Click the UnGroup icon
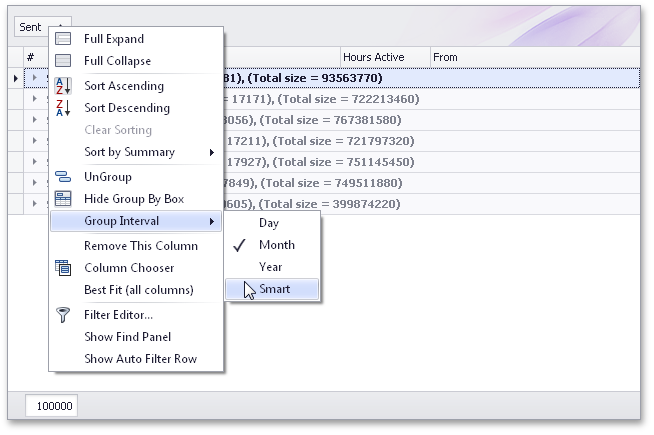The height and width of the screenshot is (435, 654). click(63, 177)
